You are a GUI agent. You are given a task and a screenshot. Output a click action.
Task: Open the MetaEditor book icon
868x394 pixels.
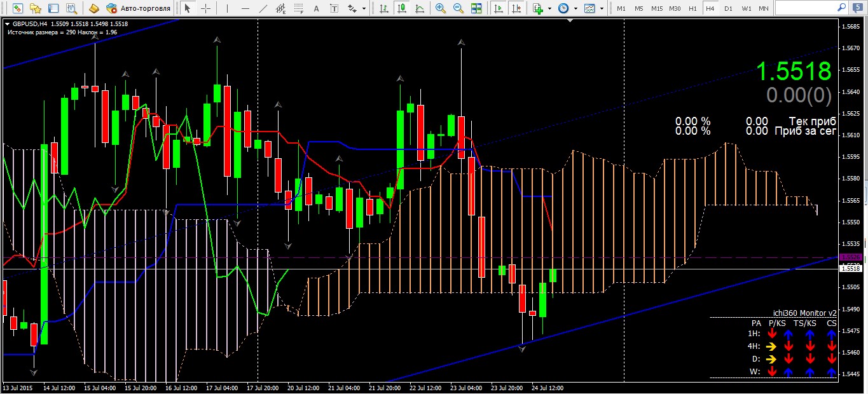[93, 8]
